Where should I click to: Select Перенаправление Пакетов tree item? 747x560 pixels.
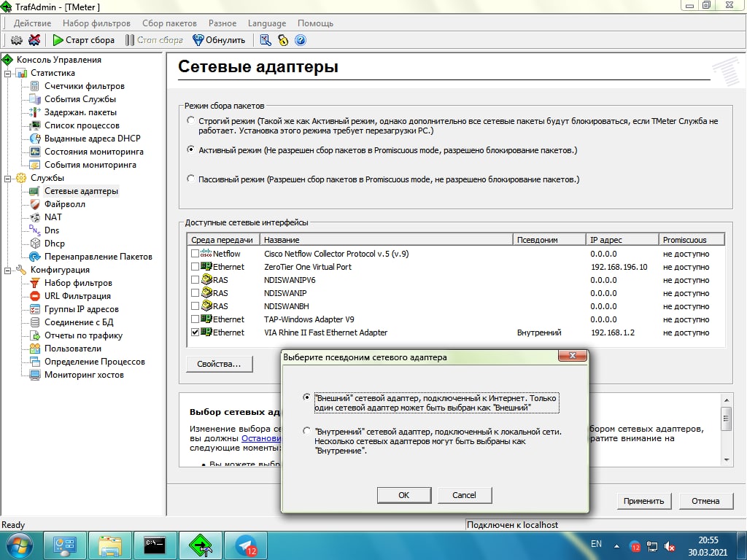pyautogui.click(x=98, y=256)
